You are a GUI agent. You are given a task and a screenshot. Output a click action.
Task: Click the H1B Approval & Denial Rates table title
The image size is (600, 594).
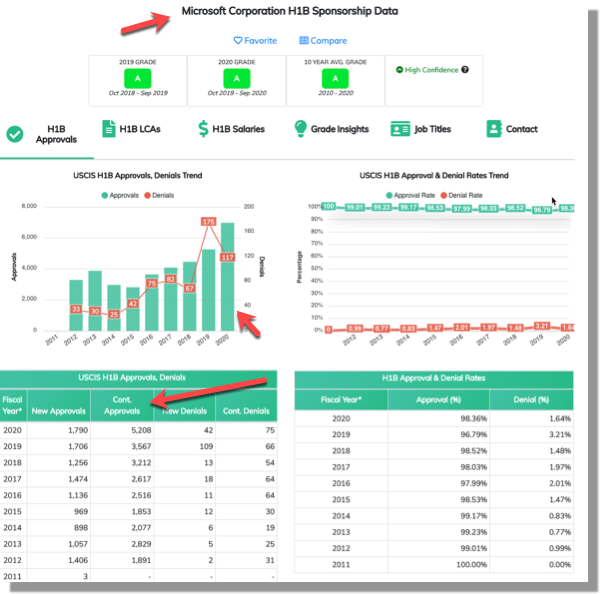tap(434, 378)
